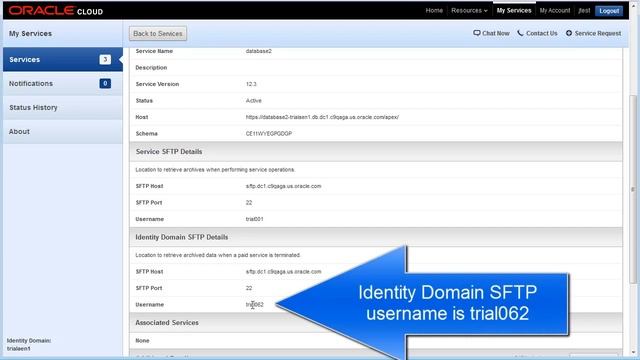Click the Contact Us phone icon
The image size is (640, 360).
coord(520,33)
